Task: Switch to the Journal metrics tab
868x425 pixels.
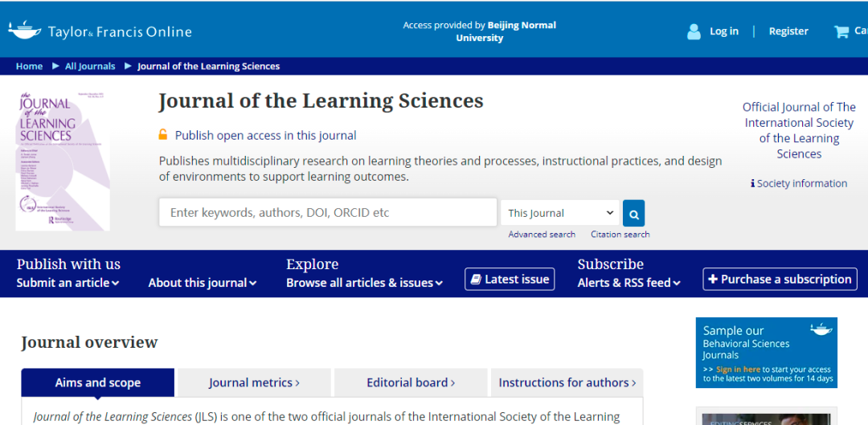Action: click(254, 382)
